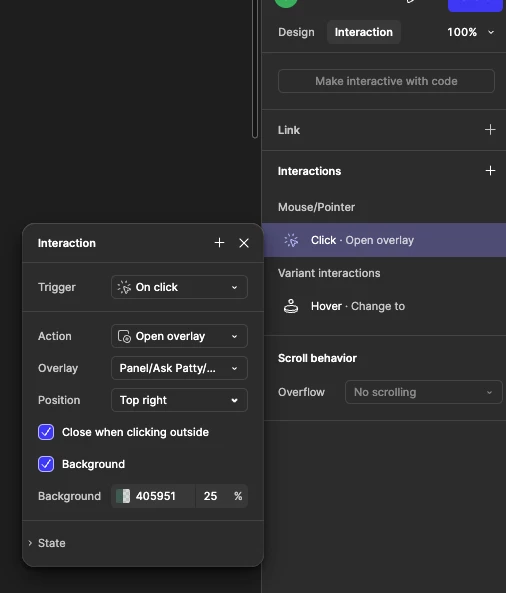506x593 pixels.
Task: Open the Position Top right dropdown
Action: (x=179, y=400)
